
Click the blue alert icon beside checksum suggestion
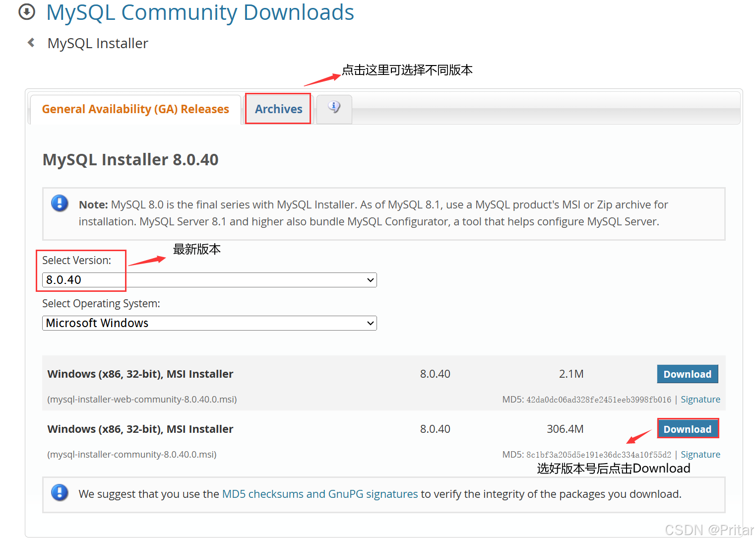click(x=60, y=492)
